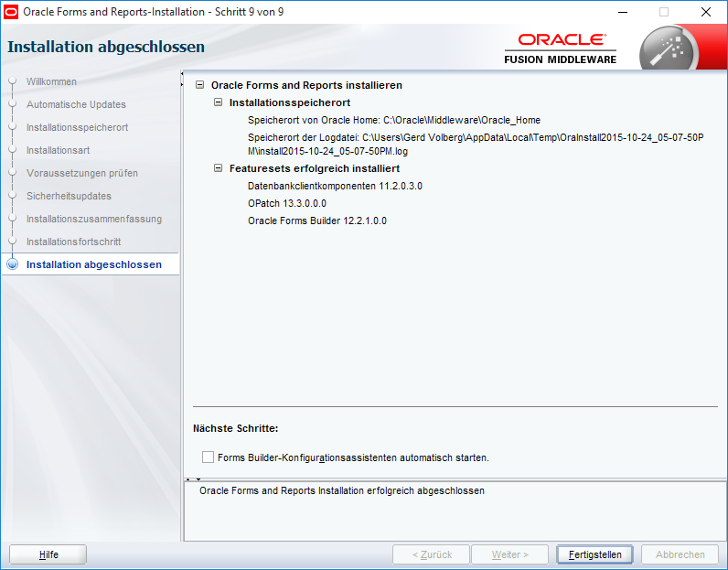Select the OPatch 13.3.0.0.0 entry
The image size is (728, 570).
coord(287,203)
